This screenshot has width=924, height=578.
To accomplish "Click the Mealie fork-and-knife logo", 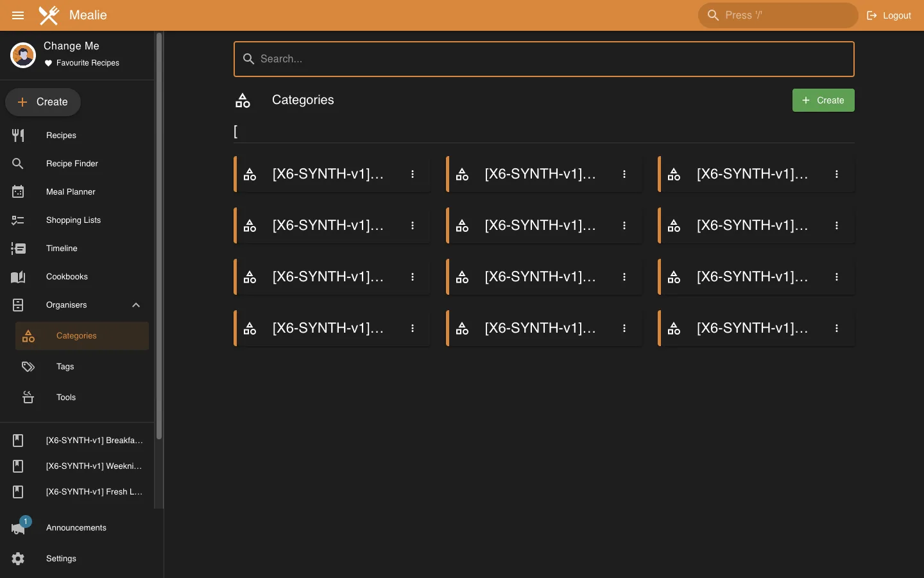I will pos(49,15).
